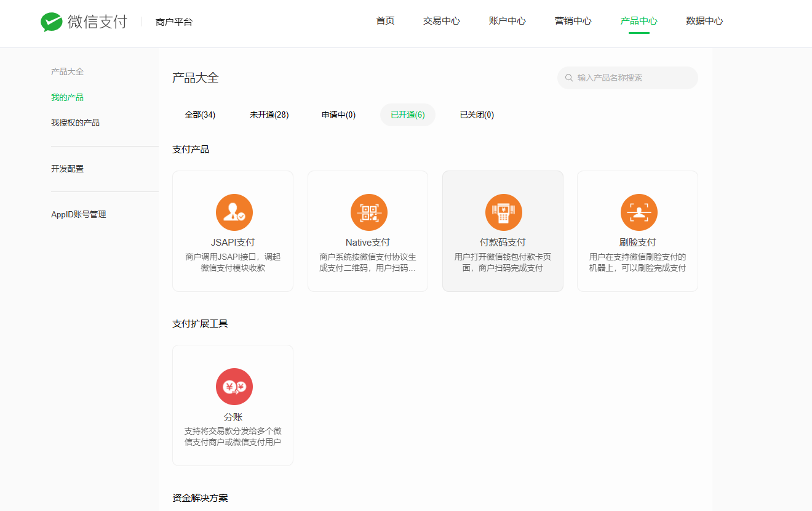Click the 首页 navigation link
The height and width of the screenshot is (511, 812).
pos(385,21)
